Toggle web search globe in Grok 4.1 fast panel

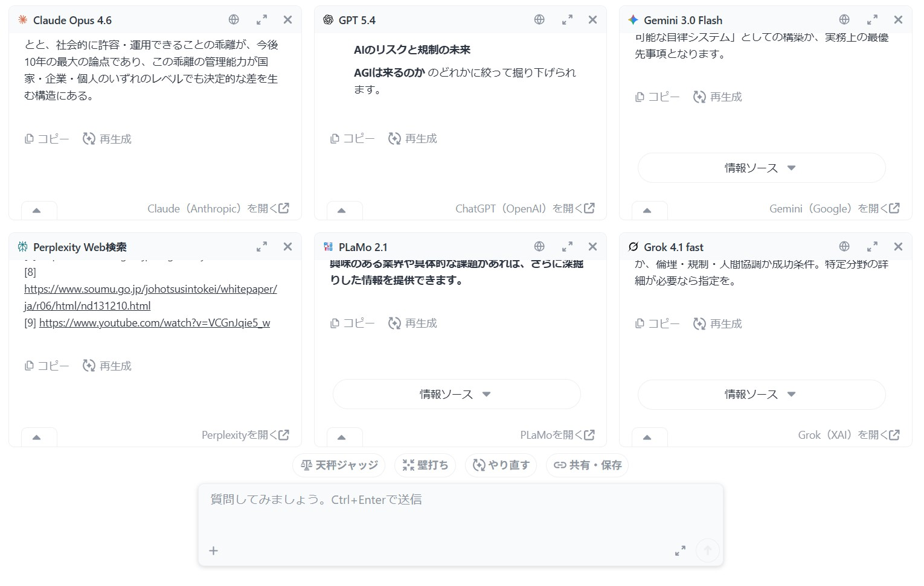click(x=844, y=246)
